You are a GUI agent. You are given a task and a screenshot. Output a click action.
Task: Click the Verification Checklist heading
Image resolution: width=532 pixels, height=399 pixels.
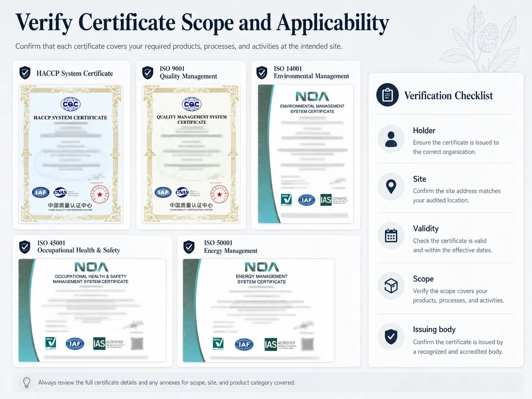(x=448, y=96)
